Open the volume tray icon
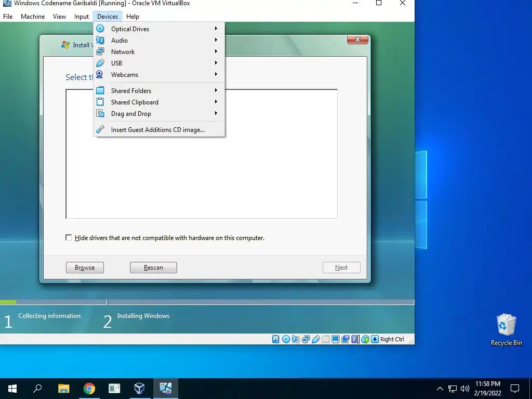Viewport: 532px width, 399px height. pos(465,389)
